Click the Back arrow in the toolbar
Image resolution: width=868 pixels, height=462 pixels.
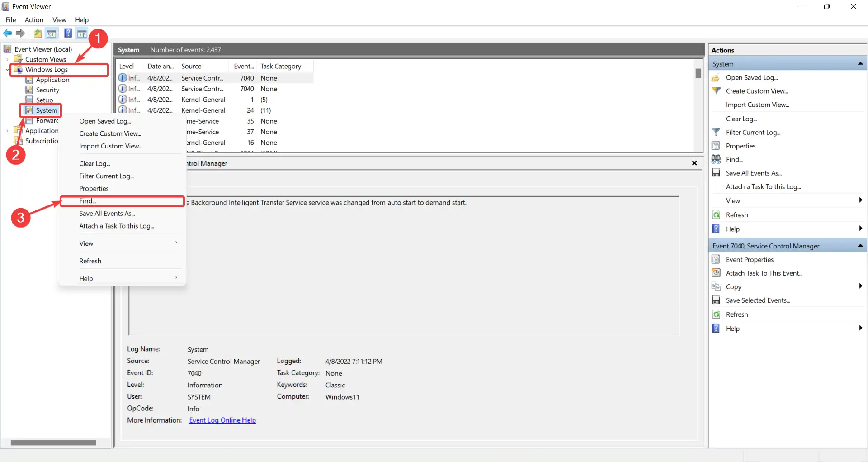(x=7, y=33)
